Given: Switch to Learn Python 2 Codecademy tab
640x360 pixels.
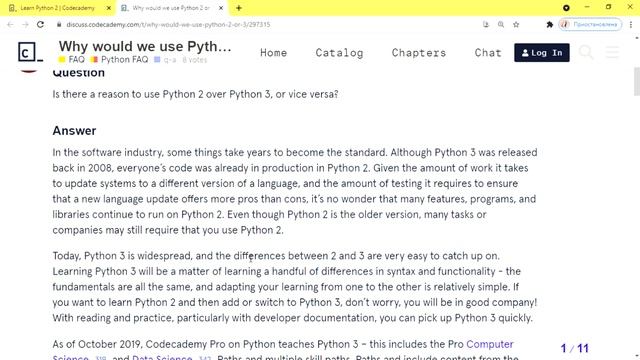Looking at the screenshot, I should tap(57, 8).
